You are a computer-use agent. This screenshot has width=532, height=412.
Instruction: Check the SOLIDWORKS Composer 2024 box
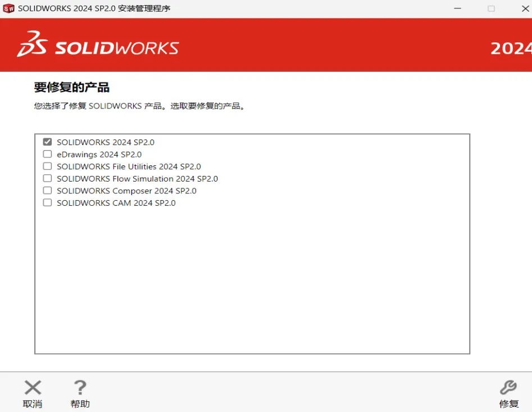47,191
